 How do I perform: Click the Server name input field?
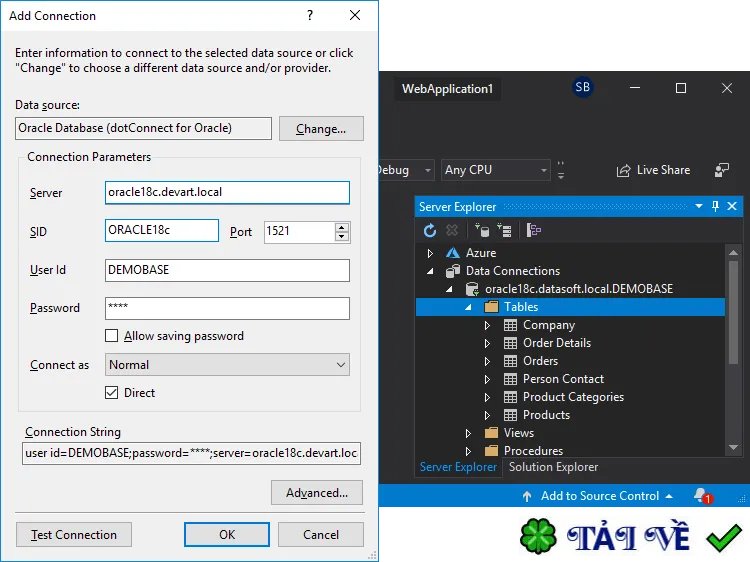click(227, 192)
